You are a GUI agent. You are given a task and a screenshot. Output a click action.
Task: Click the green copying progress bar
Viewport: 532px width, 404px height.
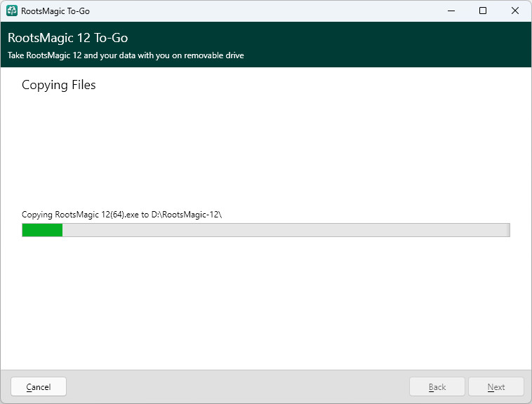pyautogui.click(x=266, y=230)
